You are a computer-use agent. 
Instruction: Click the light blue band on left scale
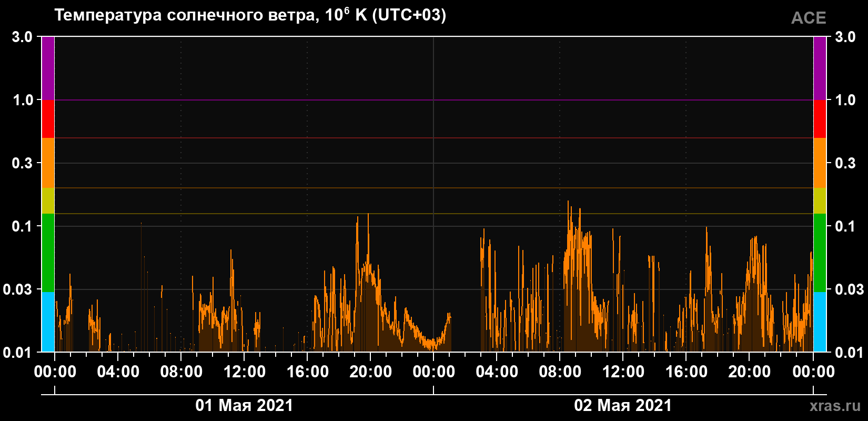click(48, 322)
